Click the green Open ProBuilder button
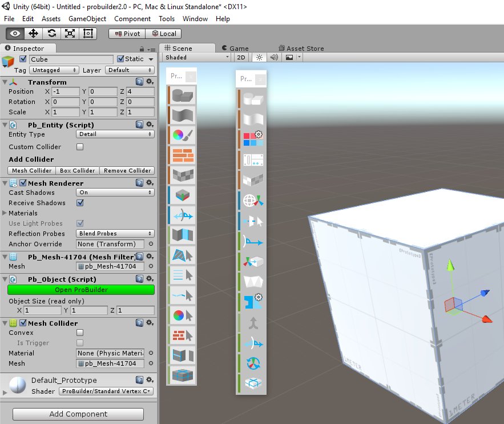The width and height of the screenshot is (504, 424). [x=81, y=290]
